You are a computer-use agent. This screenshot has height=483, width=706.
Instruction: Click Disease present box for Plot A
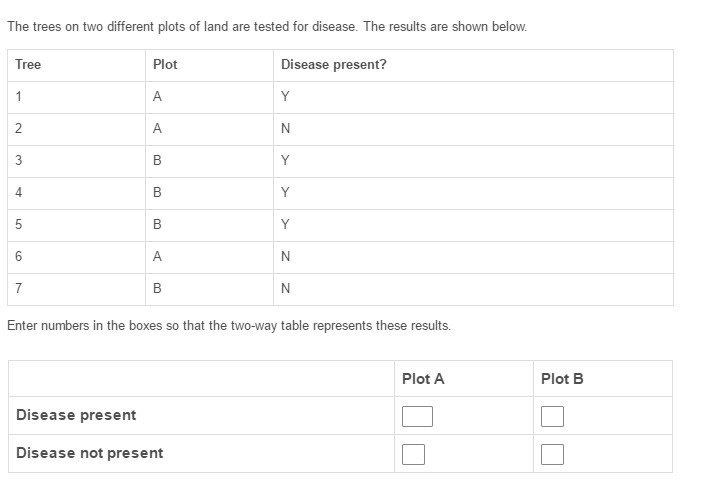click(x=417, y=416)
